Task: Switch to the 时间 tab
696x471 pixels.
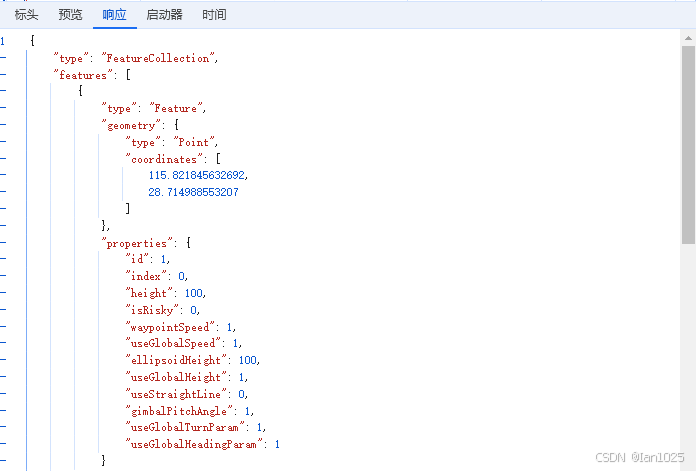Action: 214,15
